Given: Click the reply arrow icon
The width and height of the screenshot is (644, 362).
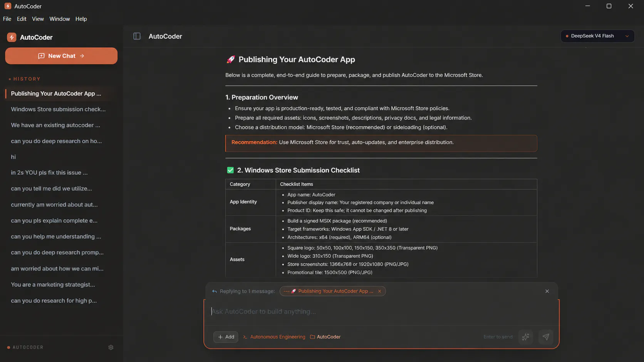Looking at the screenshot, I should [x=215, y=291].
